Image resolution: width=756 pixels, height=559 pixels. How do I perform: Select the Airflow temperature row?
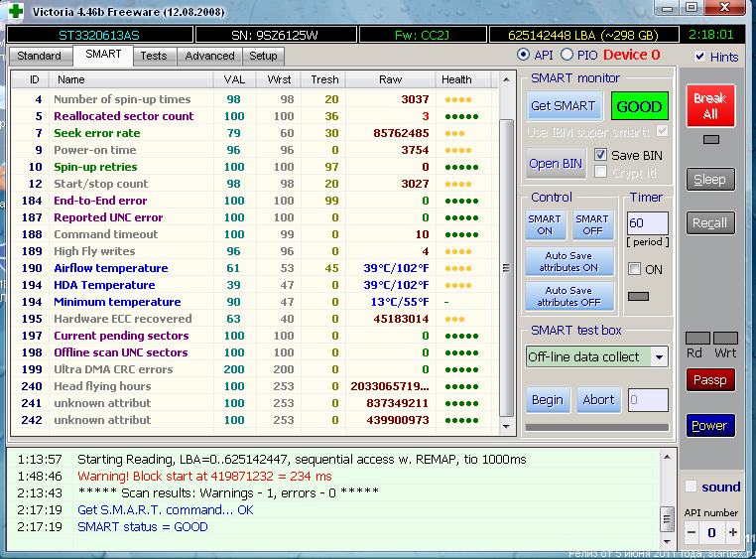(255, 268)
